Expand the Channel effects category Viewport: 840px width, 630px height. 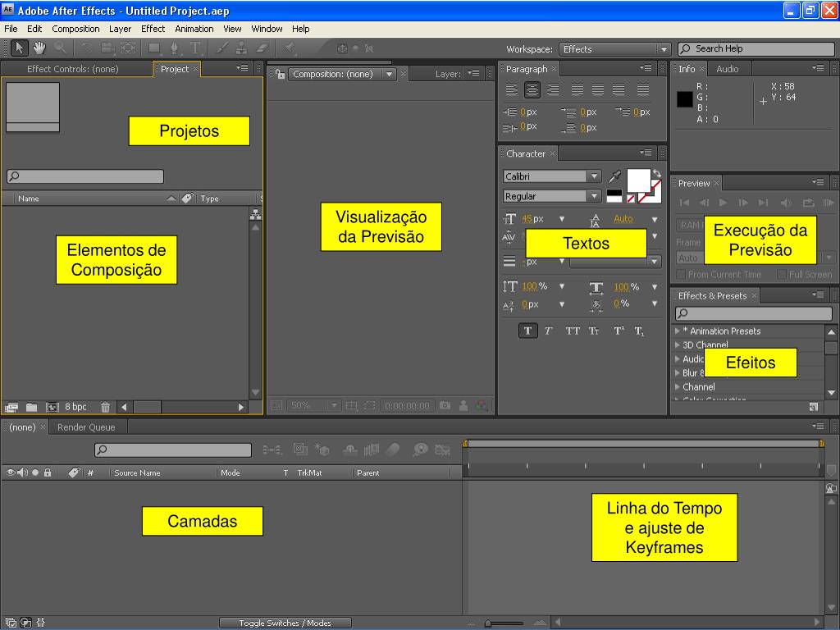[x=678, y=387]
